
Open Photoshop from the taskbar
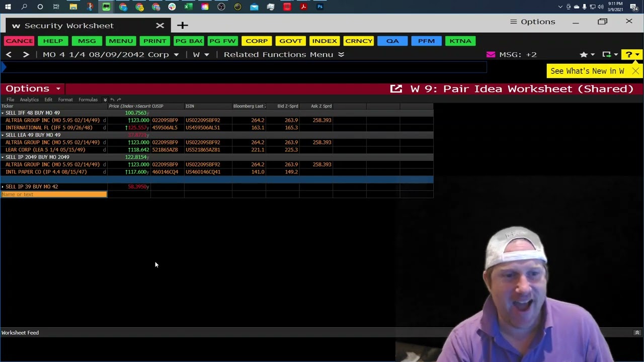(319, 7)
